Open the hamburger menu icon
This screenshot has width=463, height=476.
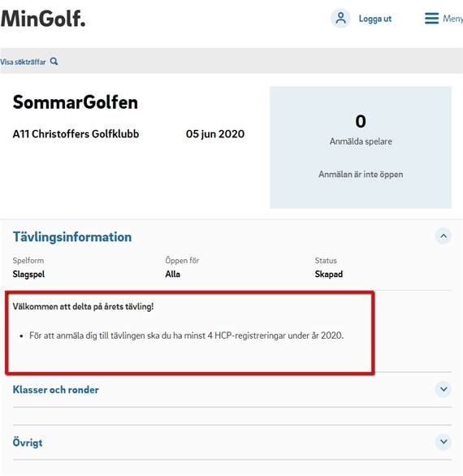coord(431,18)
